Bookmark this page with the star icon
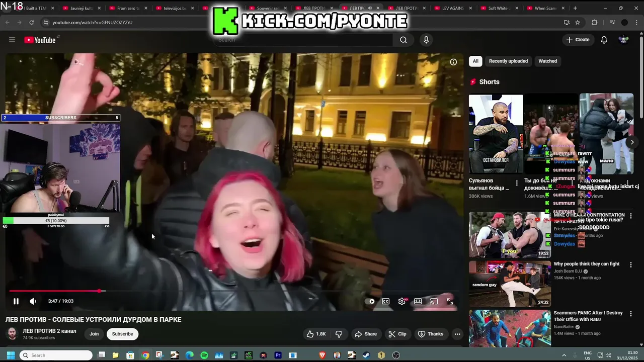This screenshot has height=362, width=644. 578,23
